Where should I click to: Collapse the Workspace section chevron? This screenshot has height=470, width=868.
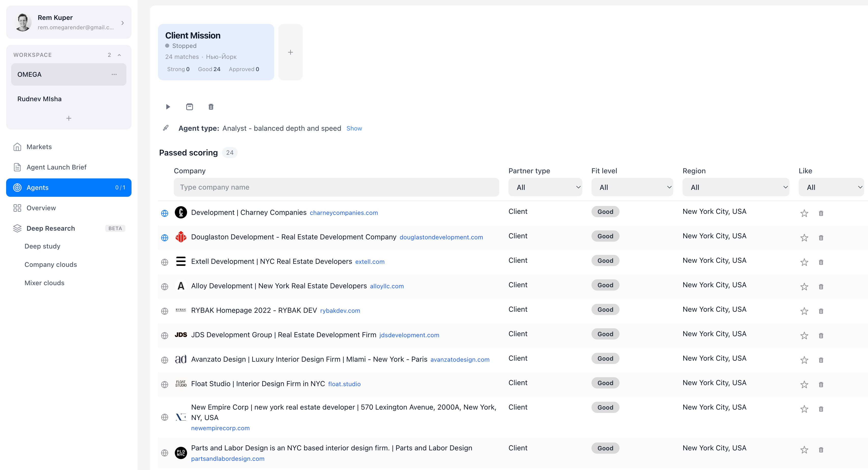click(119, 55)
